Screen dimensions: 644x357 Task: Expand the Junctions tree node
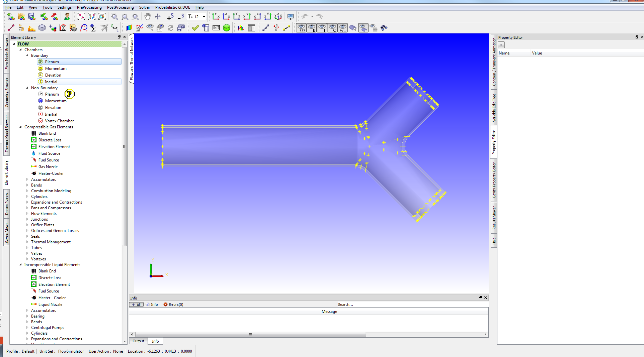point(27,219)
